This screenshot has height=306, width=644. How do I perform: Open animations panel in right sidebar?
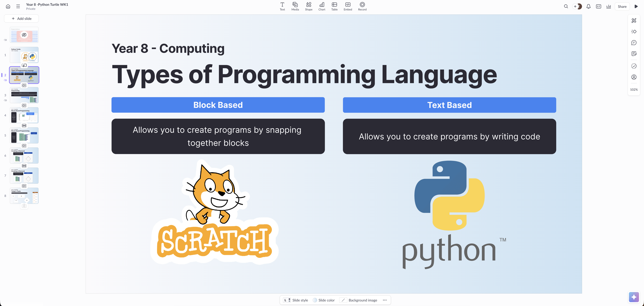(634, 31)
